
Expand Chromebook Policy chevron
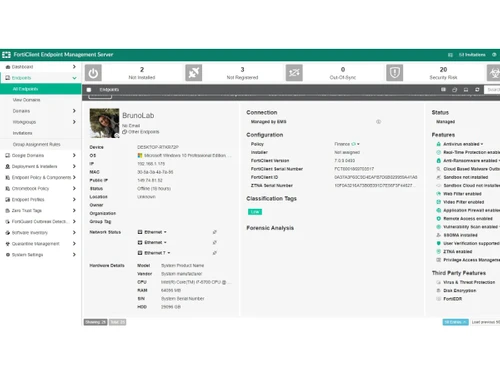click(x=74, y=188)
